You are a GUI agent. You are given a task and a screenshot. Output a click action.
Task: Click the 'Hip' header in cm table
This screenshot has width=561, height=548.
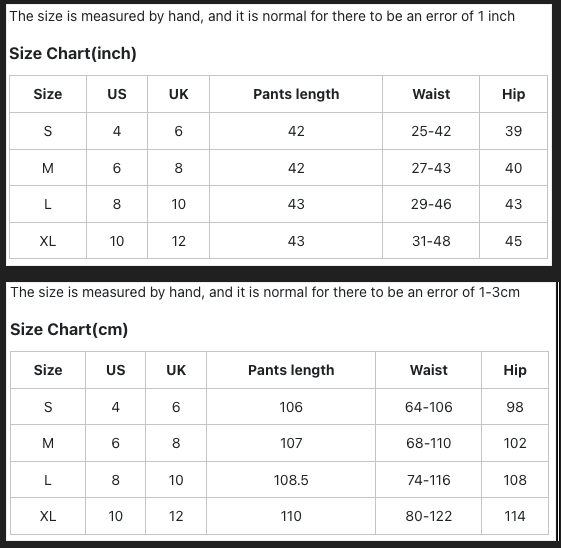click(x=515, y=370)
